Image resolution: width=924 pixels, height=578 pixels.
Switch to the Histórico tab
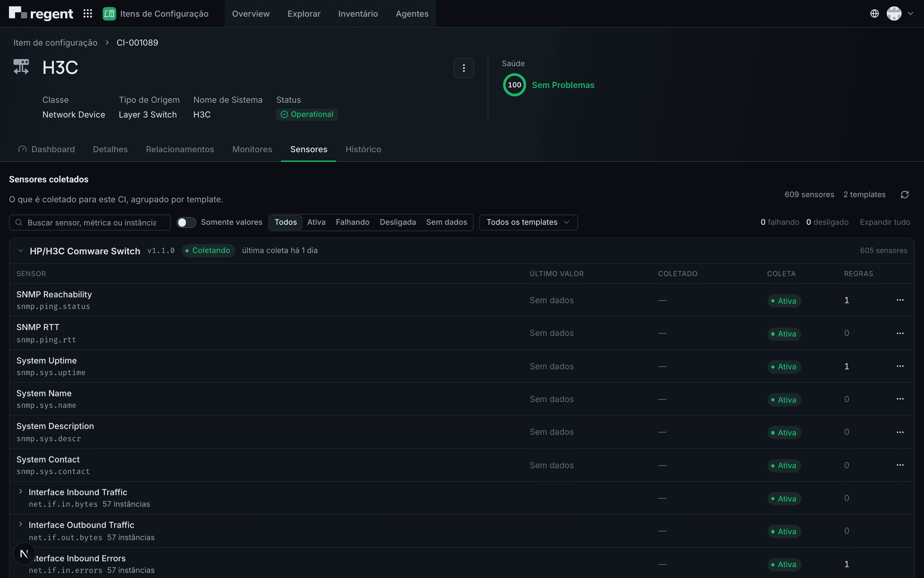(363, 149)
